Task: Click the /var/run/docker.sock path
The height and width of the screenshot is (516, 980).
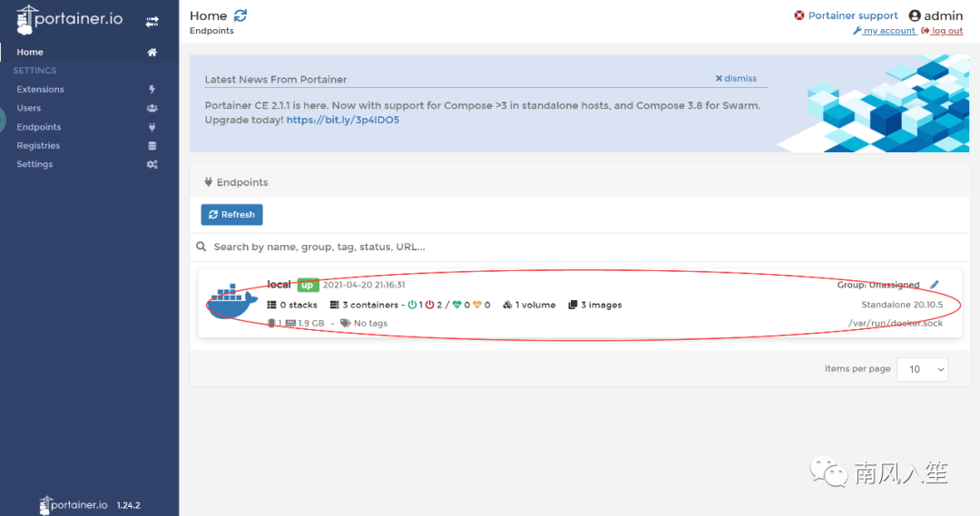Action: (x=895, y=323)
